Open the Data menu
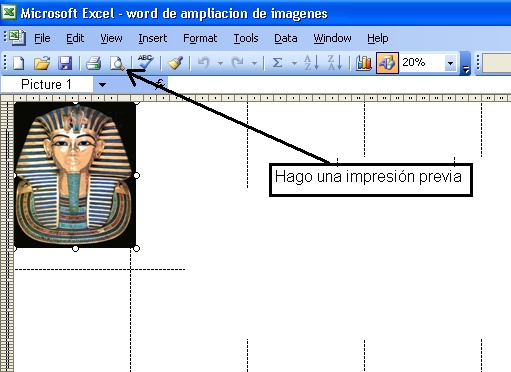The height and width of the screenshot is (372, 511). click(x=286, y=38)
